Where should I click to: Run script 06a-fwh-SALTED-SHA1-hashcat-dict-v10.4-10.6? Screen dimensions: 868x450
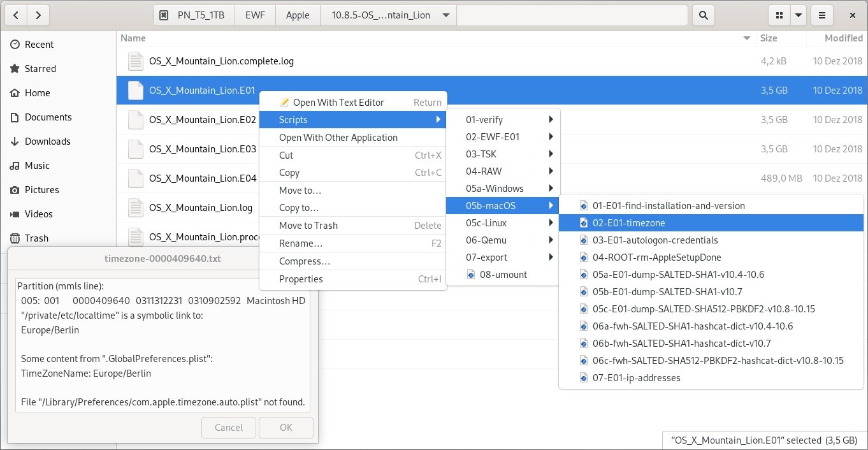[x=711, y=326]
